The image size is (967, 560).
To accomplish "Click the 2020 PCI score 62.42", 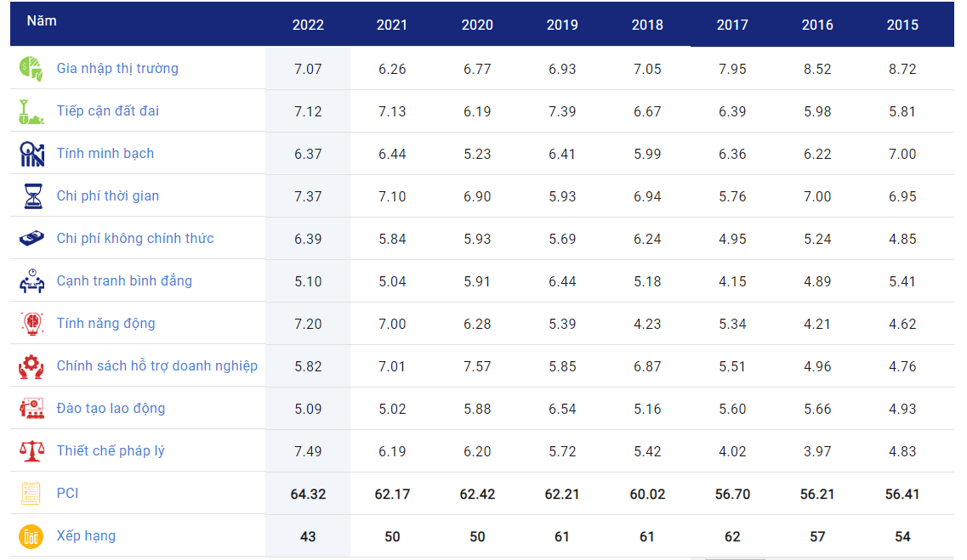I will (x=477, y=494).
